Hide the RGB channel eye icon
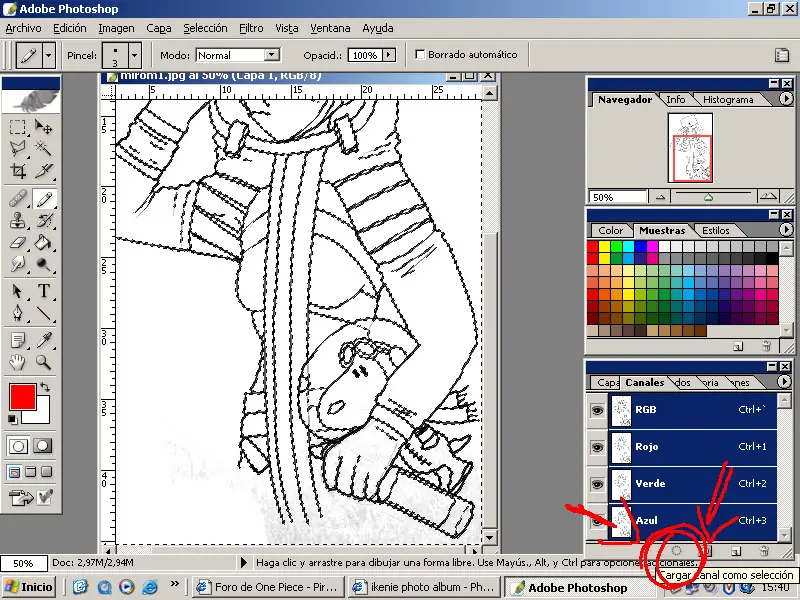This screenshot has height=600, width=800. [597, 410]
